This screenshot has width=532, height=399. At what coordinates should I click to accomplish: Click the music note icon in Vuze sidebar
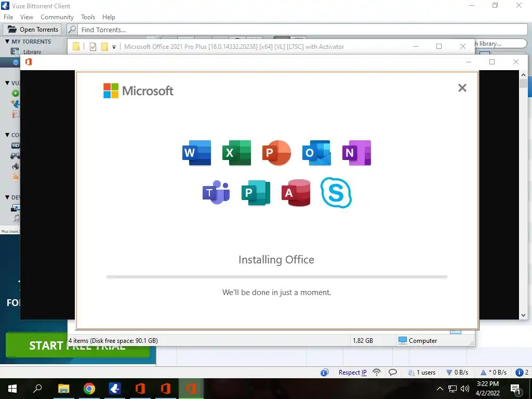click(16, 218)
